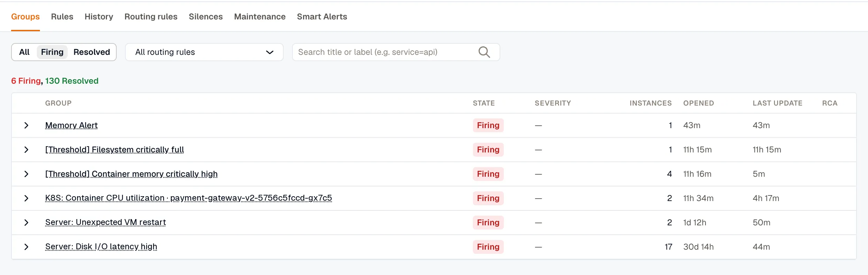Expand the Container memory critically high row
Image resolution: width=868 pixels, height=275 pixels.
coord(26,174)
